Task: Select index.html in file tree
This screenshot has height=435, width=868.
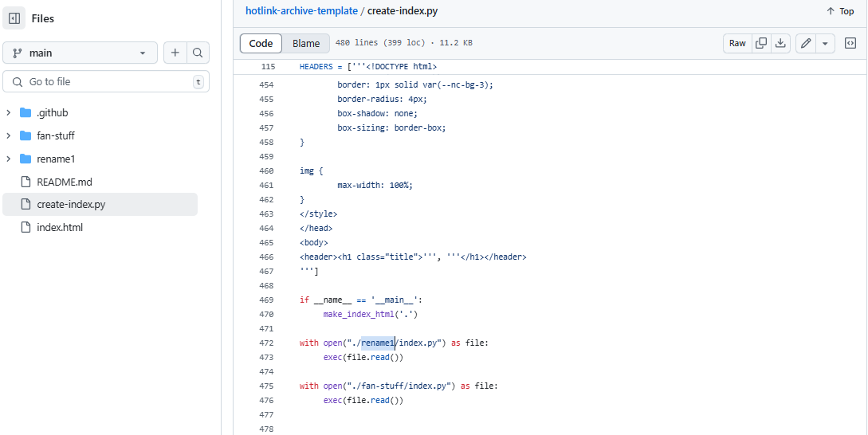Action: click(60, 227)
